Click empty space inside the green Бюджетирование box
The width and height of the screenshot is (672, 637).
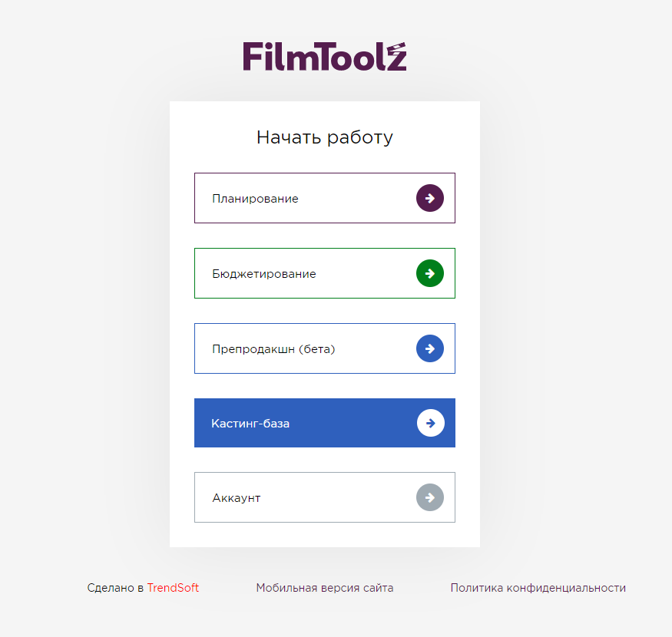coord(364,273)
